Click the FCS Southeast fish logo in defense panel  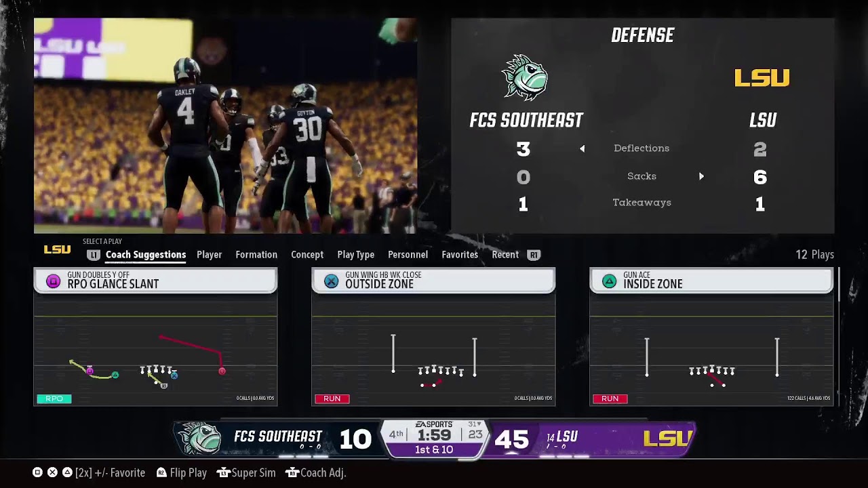pos(525,77)
